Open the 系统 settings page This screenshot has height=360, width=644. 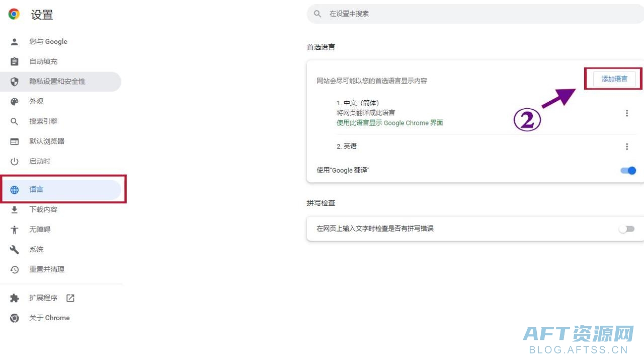pos(60,250)
